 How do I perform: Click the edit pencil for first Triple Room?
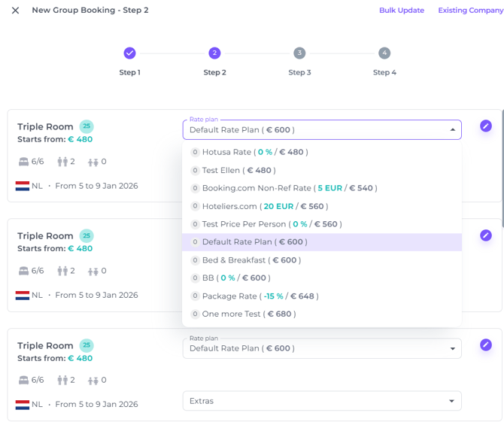[x=486, y=126]
